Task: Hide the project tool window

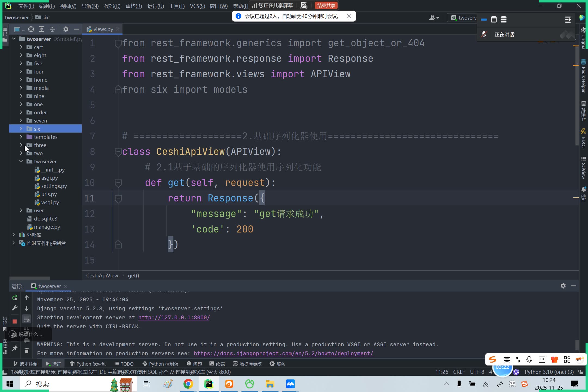Action: click(x=76, y=29)
